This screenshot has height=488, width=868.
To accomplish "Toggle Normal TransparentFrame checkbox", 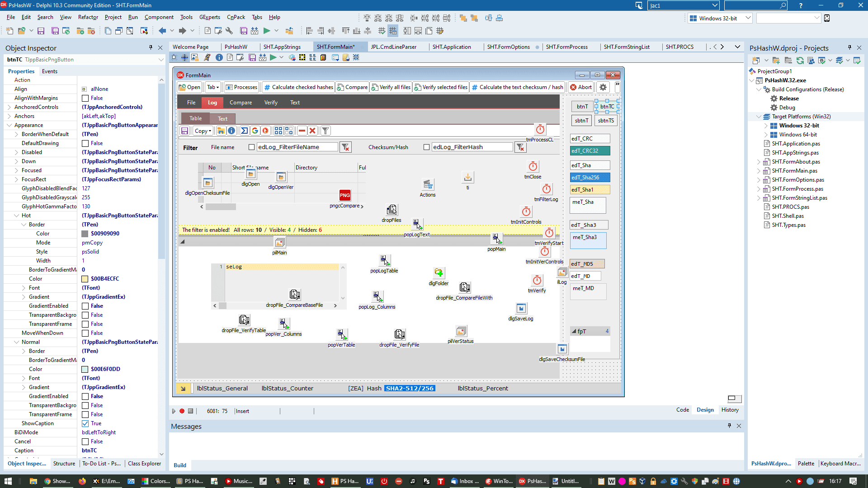I will (85, 414).
